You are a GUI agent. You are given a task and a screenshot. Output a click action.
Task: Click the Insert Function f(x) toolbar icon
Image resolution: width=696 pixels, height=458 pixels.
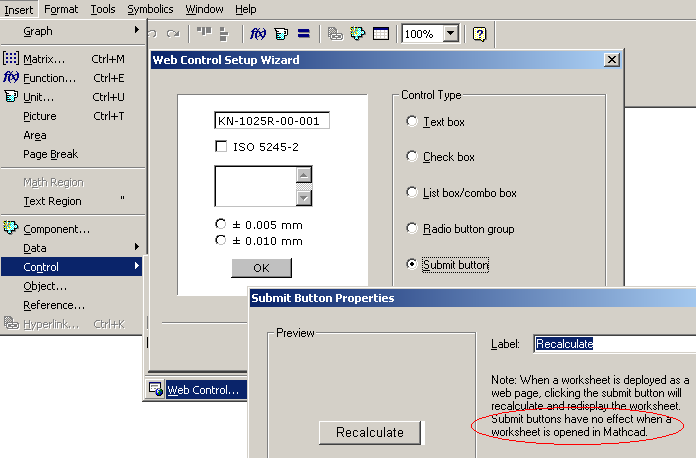(258, 34)
